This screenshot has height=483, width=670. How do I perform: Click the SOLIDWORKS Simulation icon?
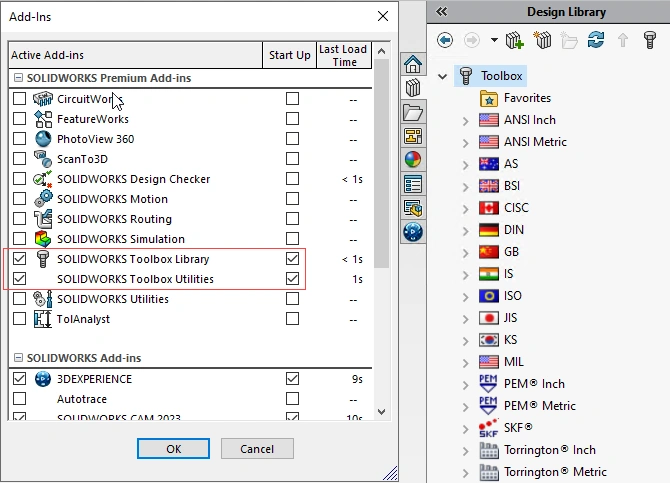coord(43,239)
